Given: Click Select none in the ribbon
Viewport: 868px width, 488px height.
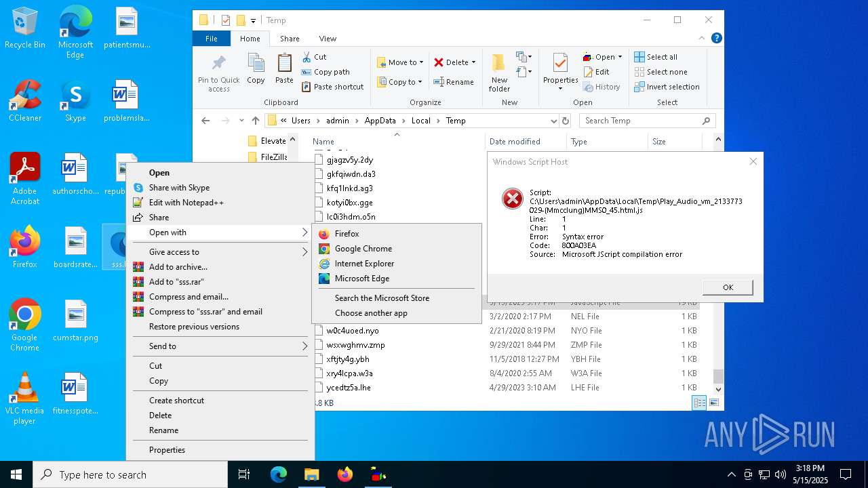Looking at the screenshot, I should (x=660, y=72).
